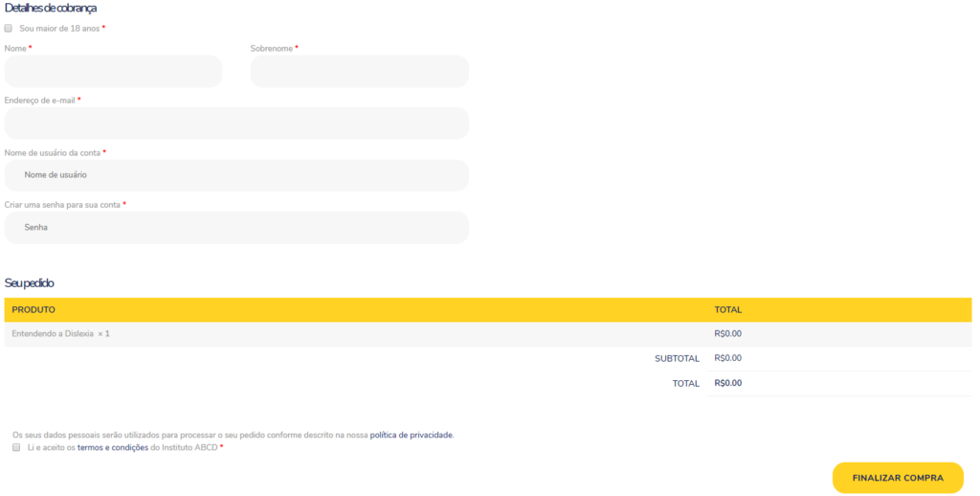Click into the Nome de usuário field
This screenshot has width=980, height=496.
point(236,175)
